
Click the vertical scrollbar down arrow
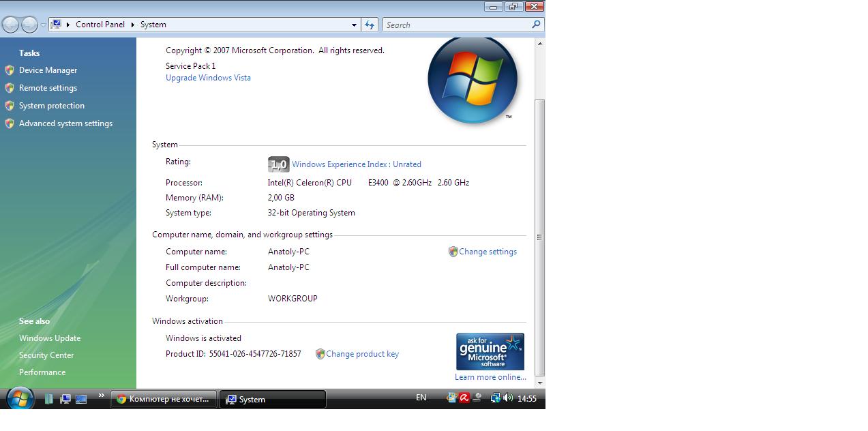(x=540, y=383)
